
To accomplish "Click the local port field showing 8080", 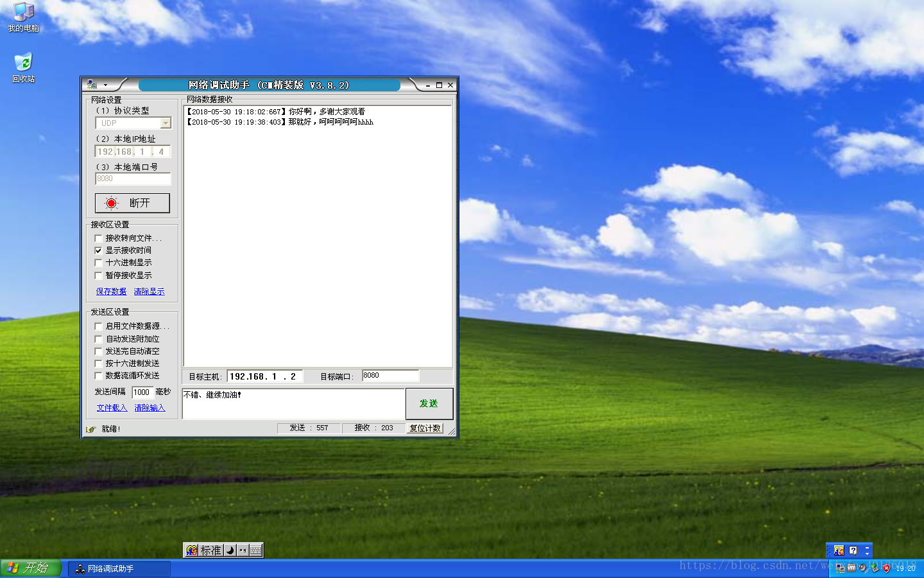I will click(x=133, y=179).
